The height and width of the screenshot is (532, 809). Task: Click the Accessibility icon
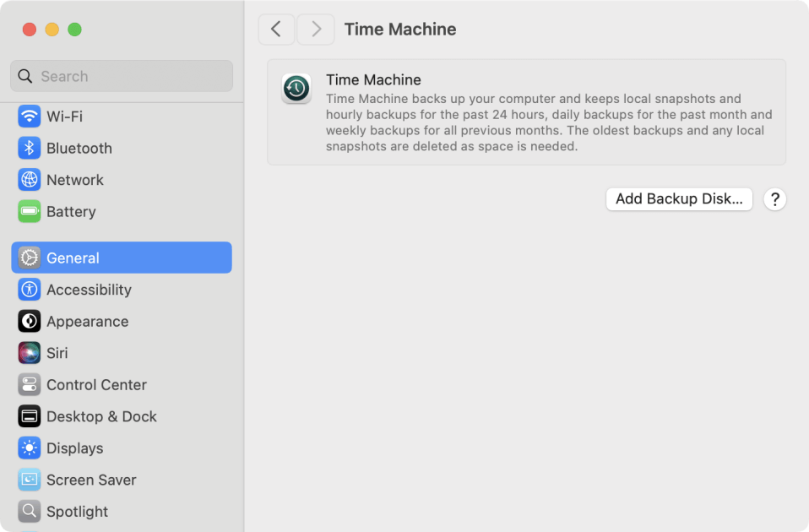(29, 290)
